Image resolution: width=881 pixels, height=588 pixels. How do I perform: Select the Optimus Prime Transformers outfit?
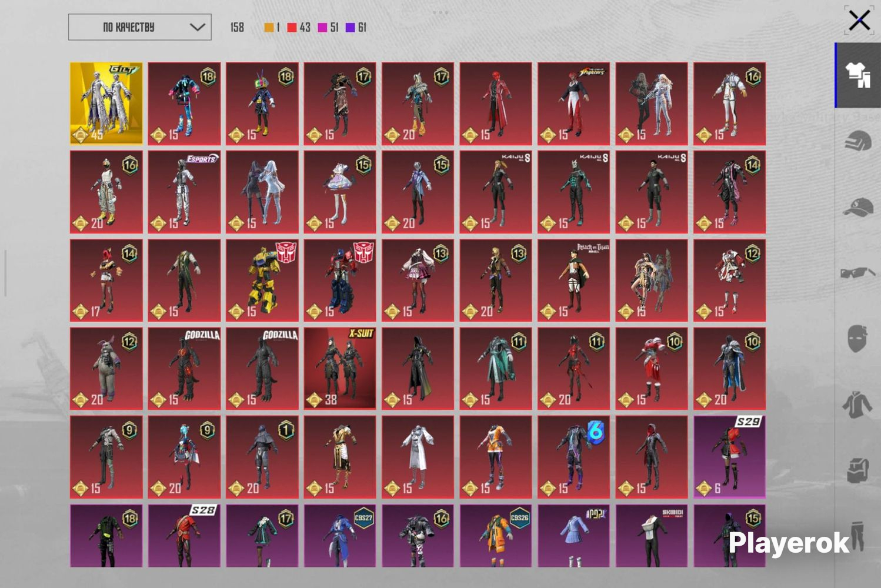coord(340,280)
